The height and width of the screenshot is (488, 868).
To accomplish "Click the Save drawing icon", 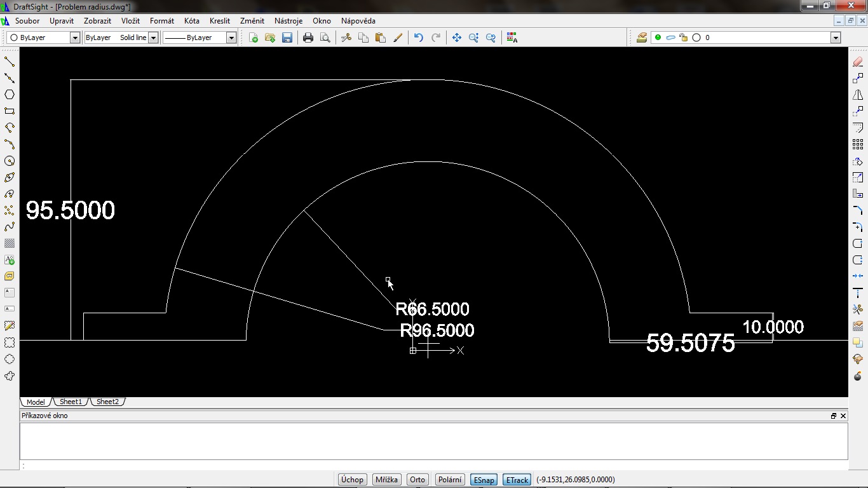I will [287, 38].
